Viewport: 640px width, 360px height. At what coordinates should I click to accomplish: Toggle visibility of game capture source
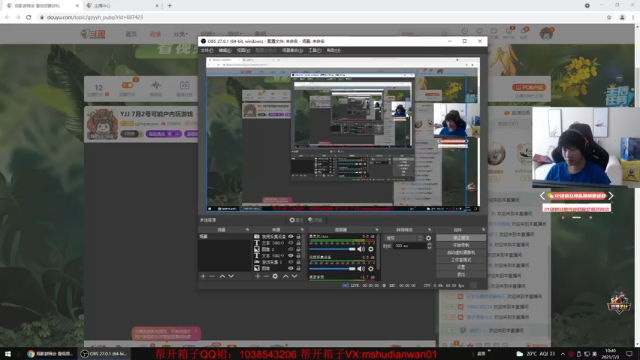[x=291, y=262]
